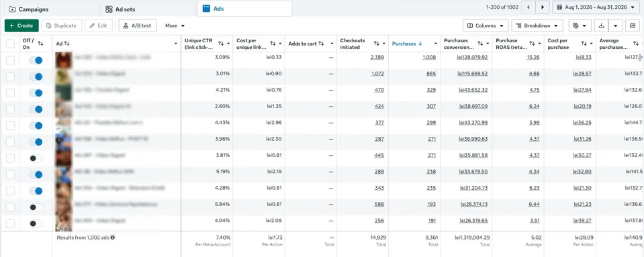This screenshot has height=257, width=644.
Task: Select the Ads tab
Action: click(x=245, y=9)
